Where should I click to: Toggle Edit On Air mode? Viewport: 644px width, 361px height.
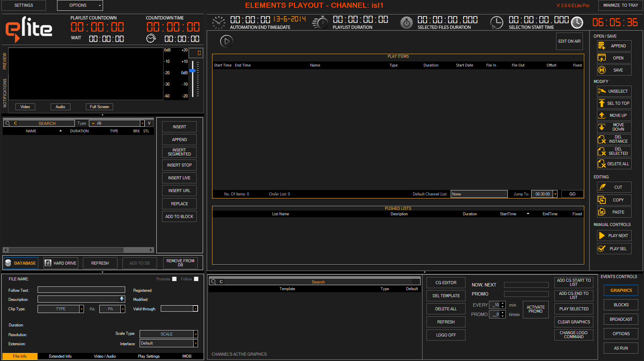coord(569,41)
